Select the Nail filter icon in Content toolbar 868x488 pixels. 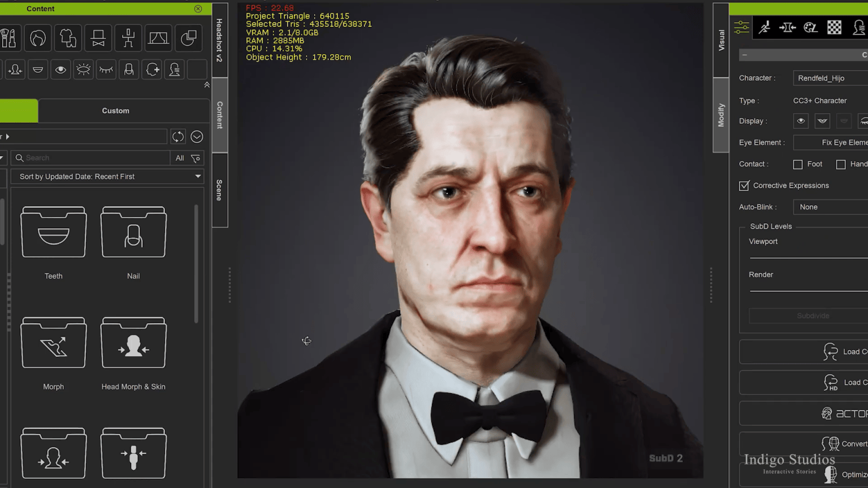(129, 69)
